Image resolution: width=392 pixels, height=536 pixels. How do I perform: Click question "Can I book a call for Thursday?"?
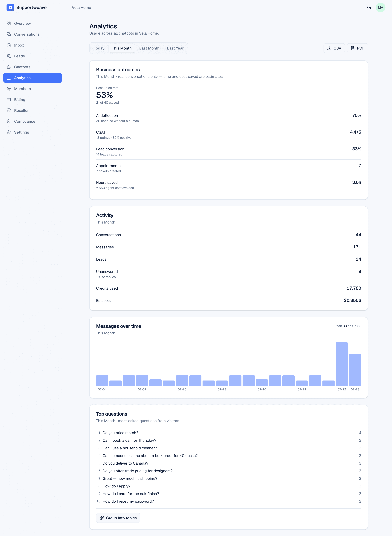[x=129, y=440]
